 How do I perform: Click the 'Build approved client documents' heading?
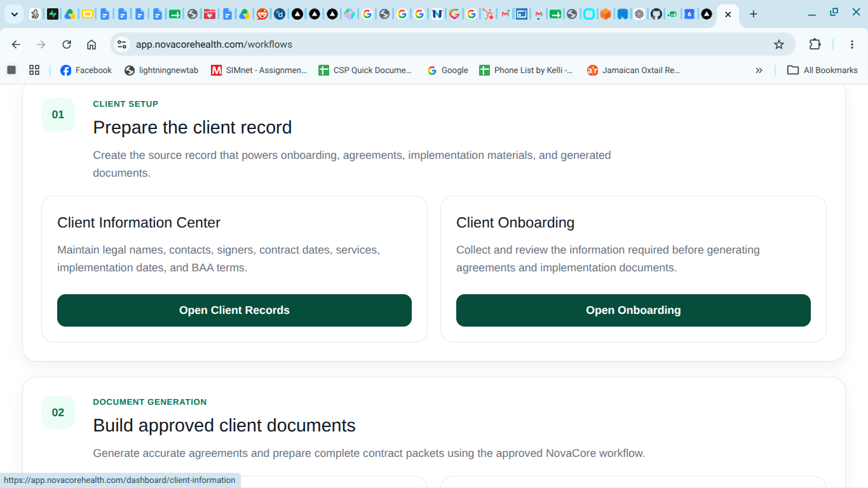pyautogui.click(x=224, y=425)
